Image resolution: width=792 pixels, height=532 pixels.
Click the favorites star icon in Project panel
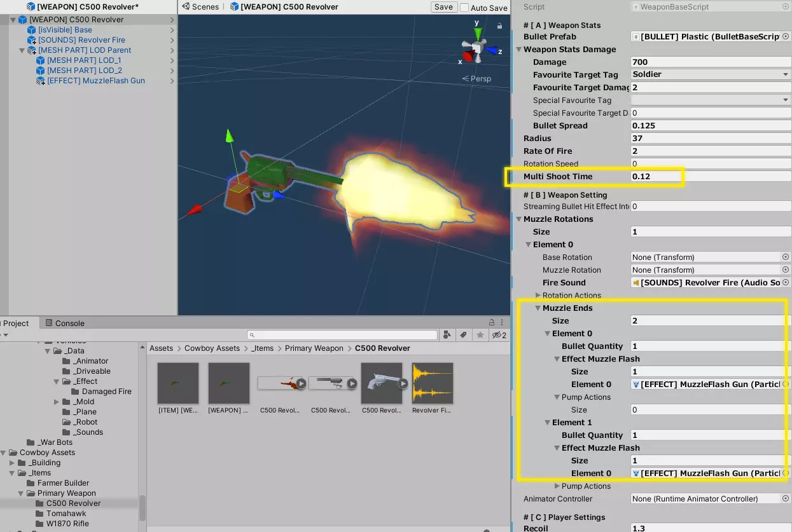pos(480,335)
